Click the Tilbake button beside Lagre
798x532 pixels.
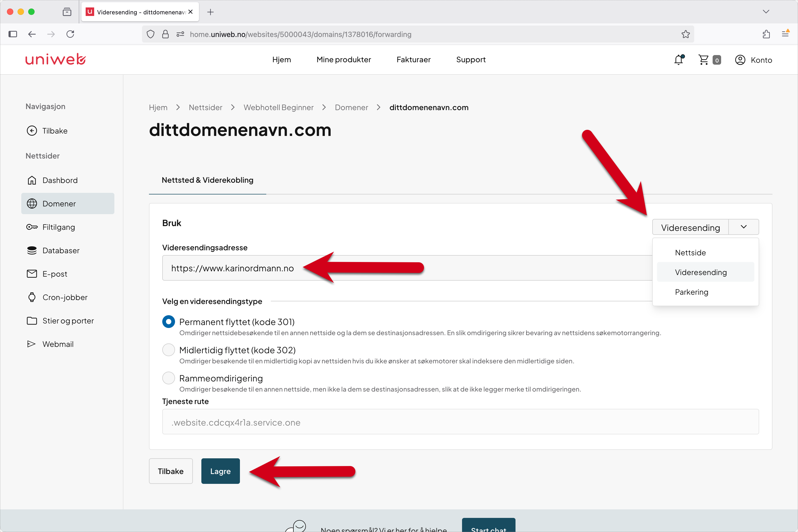pos(171,471)
